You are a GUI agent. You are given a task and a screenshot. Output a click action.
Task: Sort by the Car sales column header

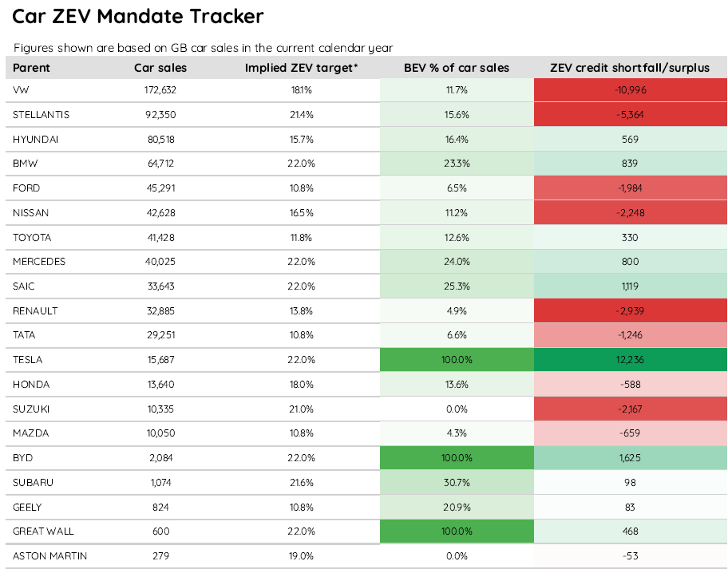(x=160, y=68)
